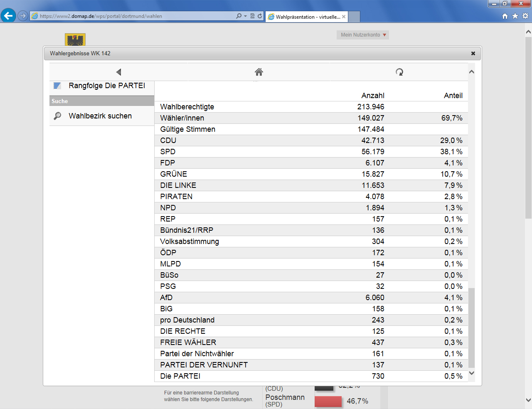The width and height of the screenshot is (532, 409).
Task: Select the Volksabstimmung row label
Action: point(190,241)
